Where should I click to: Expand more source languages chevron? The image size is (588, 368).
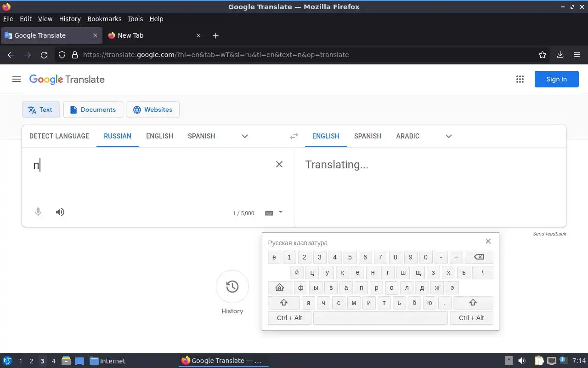coord(245,136)
